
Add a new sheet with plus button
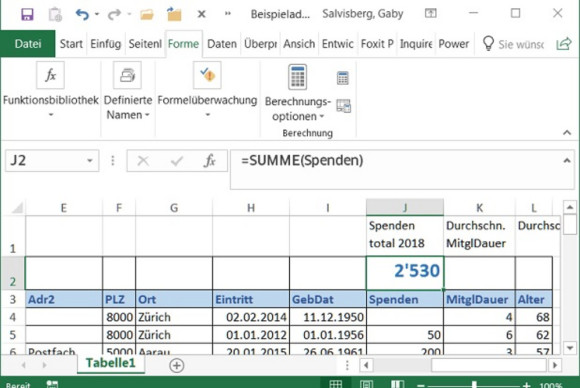[x=176, y=365]
